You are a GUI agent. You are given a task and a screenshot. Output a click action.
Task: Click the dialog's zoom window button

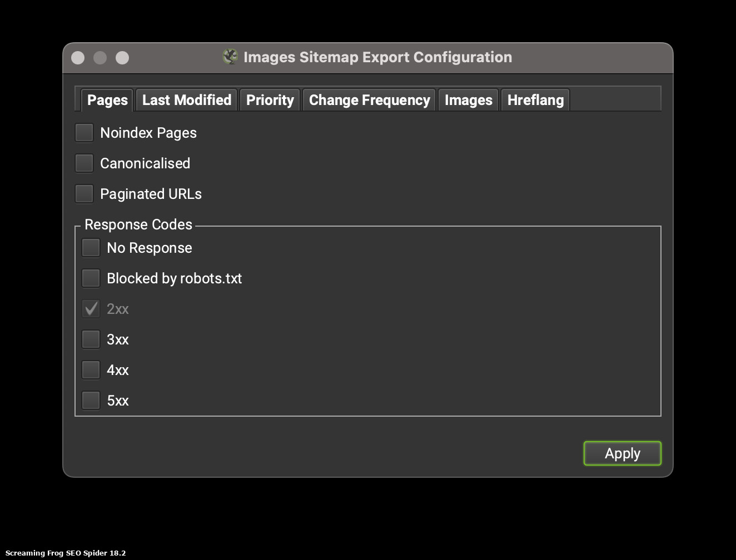click(x=122, y=58)
